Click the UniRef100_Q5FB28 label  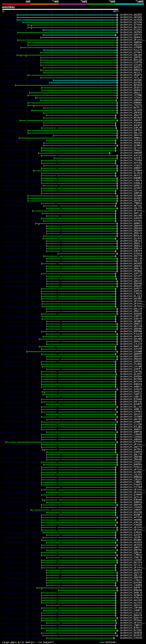(131, 113)
